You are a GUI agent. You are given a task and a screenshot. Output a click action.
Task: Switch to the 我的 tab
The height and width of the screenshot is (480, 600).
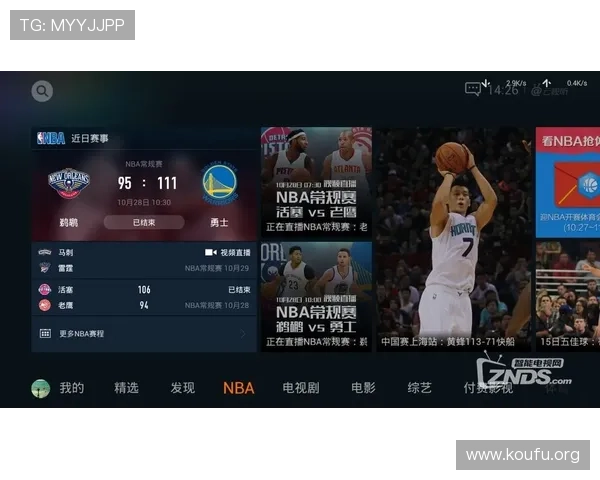[x=72, y=388]
